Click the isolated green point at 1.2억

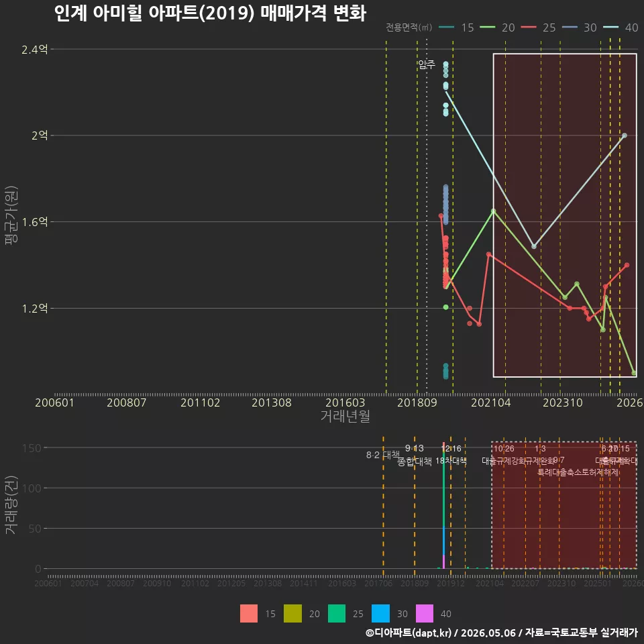pos(445,307)
